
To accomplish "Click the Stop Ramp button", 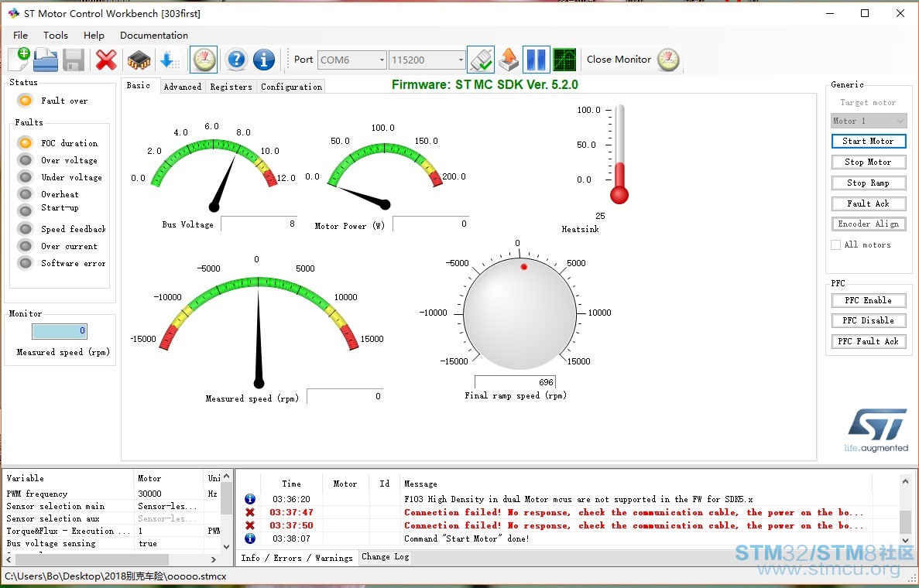I will pyautogui.click(x=868, y=183).
